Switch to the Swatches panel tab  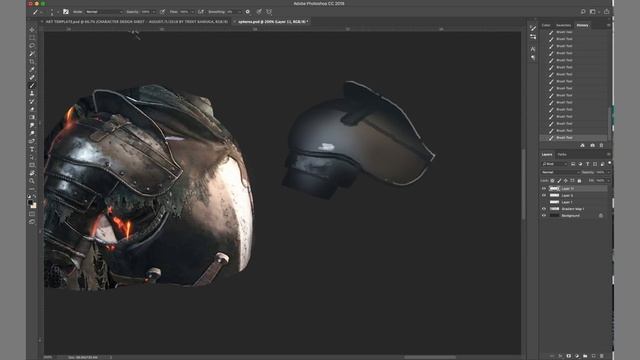click(563, 25)
